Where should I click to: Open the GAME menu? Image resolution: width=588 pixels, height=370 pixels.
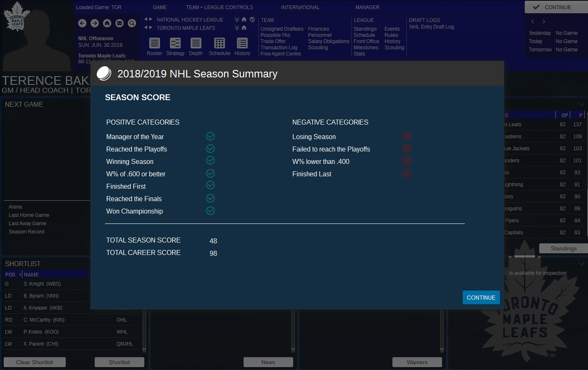click(160, 7)
